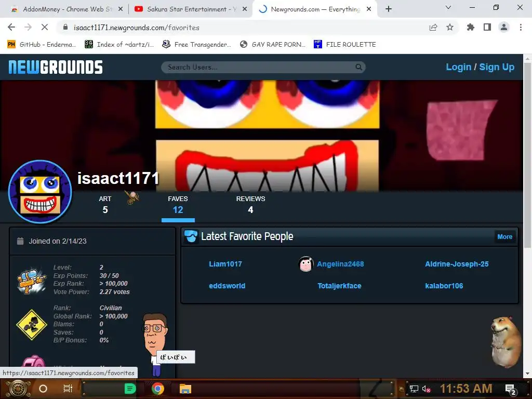Stop page loading with the X button

click(45, 28)
